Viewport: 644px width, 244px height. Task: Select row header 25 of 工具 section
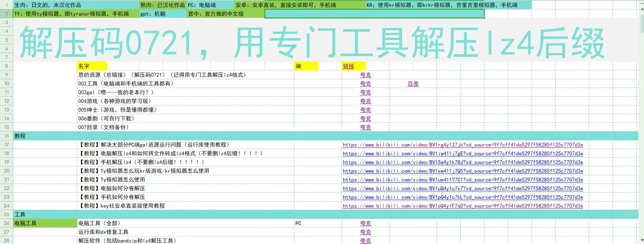coord(7,214)
